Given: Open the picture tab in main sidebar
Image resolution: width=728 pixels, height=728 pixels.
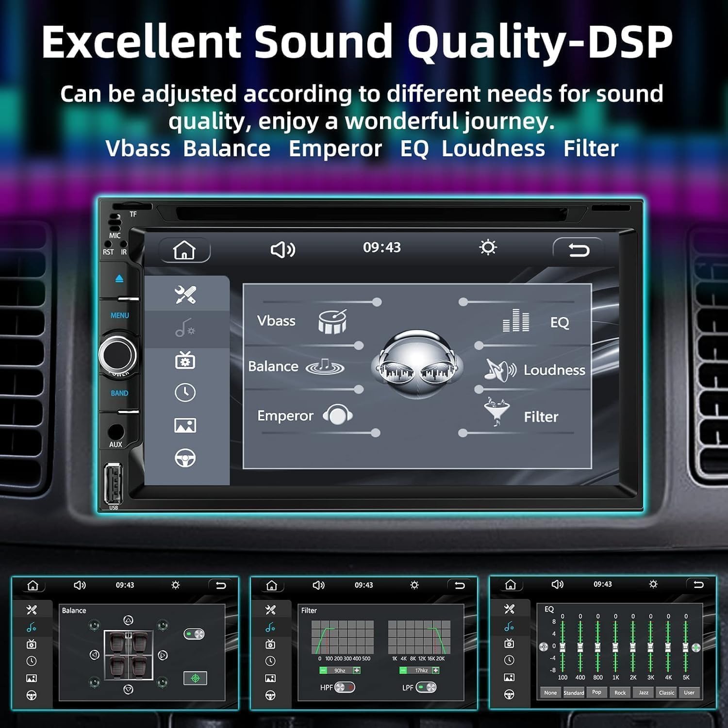Looking at the screenshot, I should pyautogui.click(x=185, y=425).
